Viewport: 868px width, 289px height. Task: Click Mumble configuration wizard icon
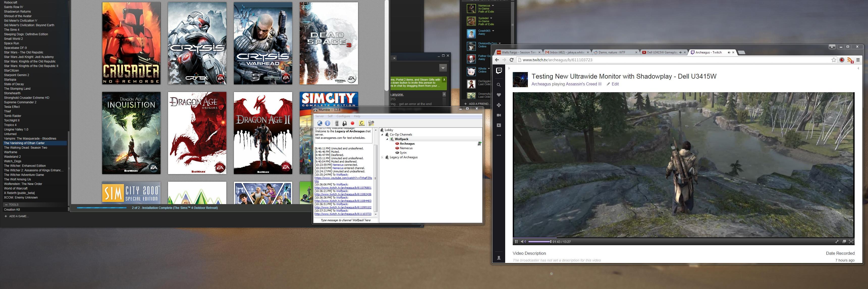(371, 123)
